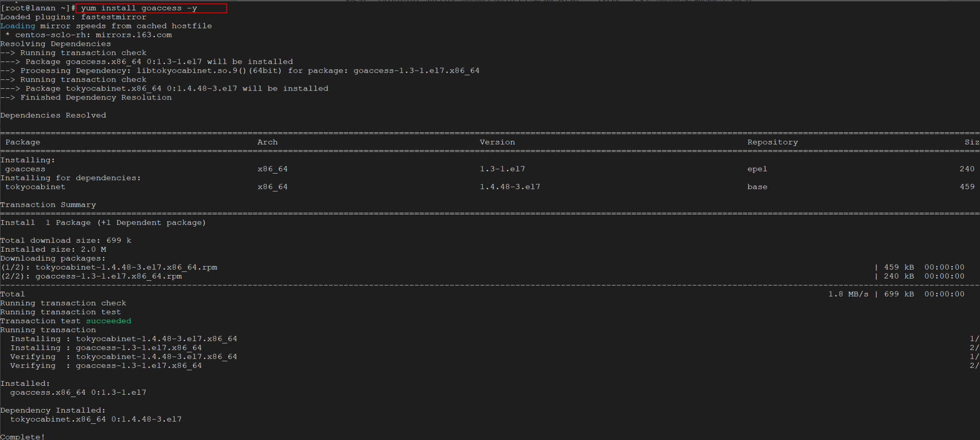980x440 pixels.
Task: Click the tokyocabinet package name in table
Action: coord(35,187)
